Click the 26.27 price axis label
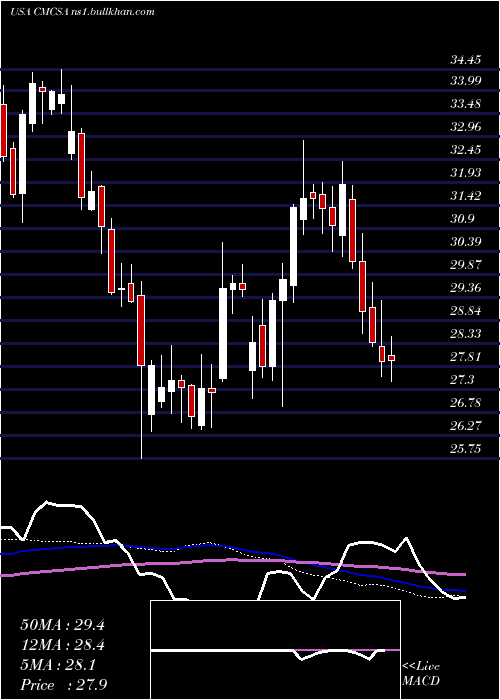 pos(466,425)
